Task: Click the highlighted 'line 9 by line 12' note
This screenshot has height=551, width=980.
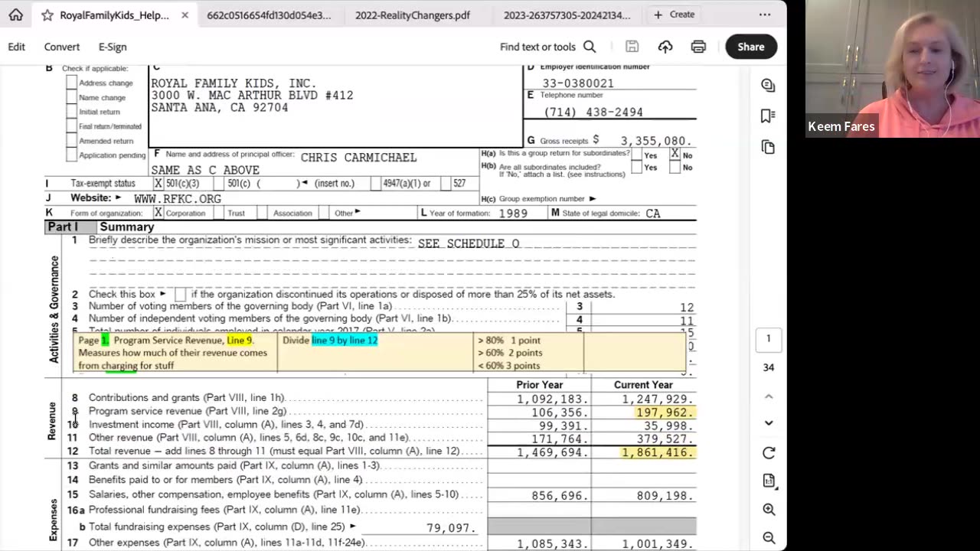Action: click(x=345, y=341)
